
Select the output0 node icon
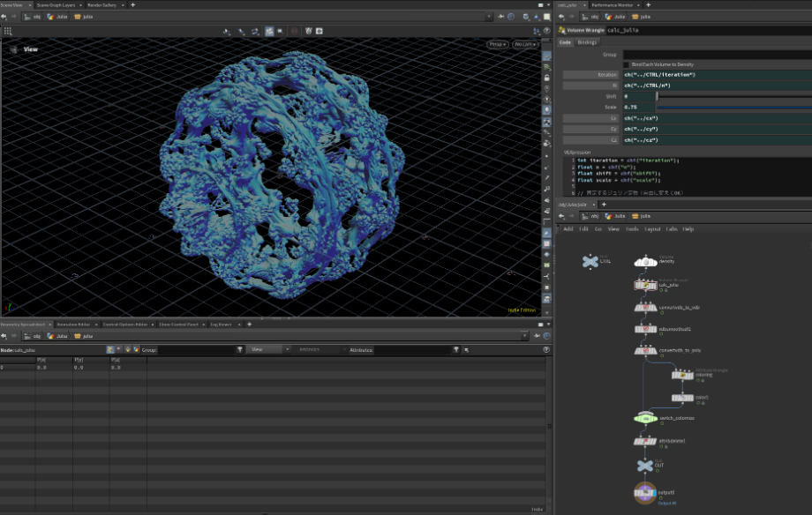(644, 492)
